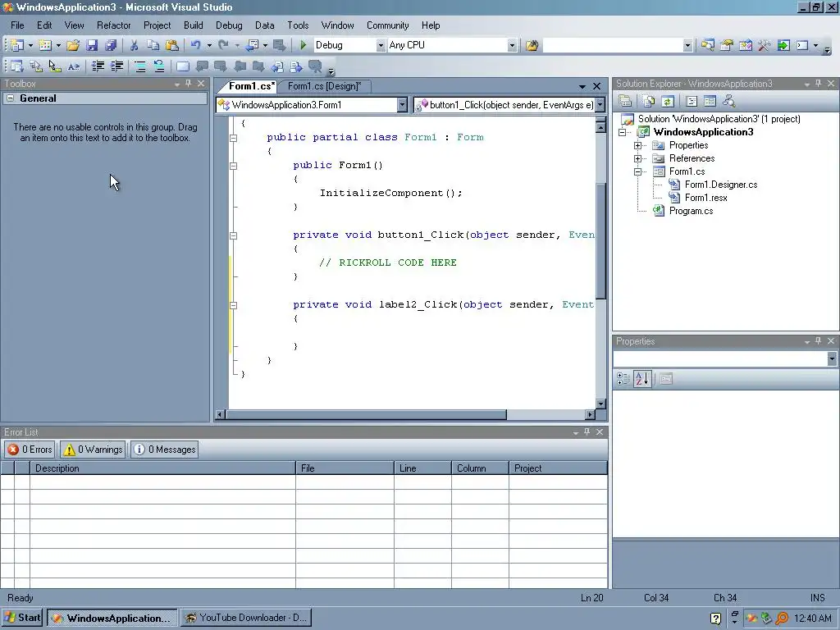840x630 pixels.
Task: Open the Refactor menu
Action: tap(113, 25)
